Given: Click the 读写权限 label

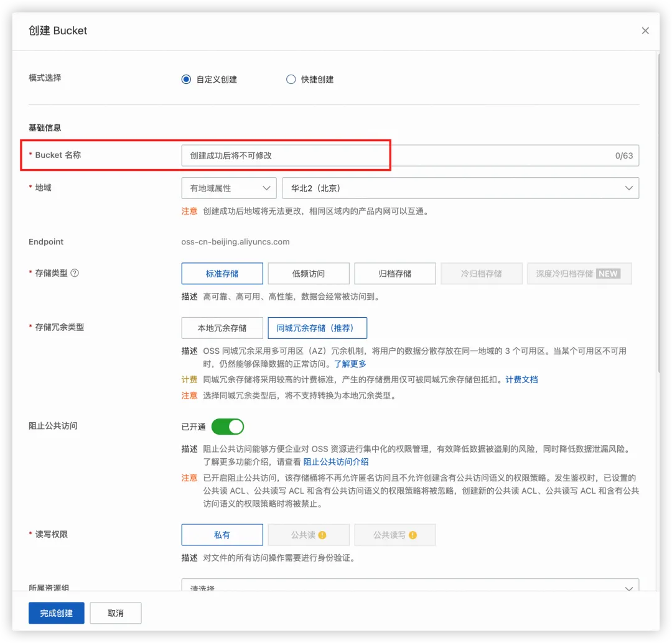Looking at the screenshot, I should click(x=52, y=535).
